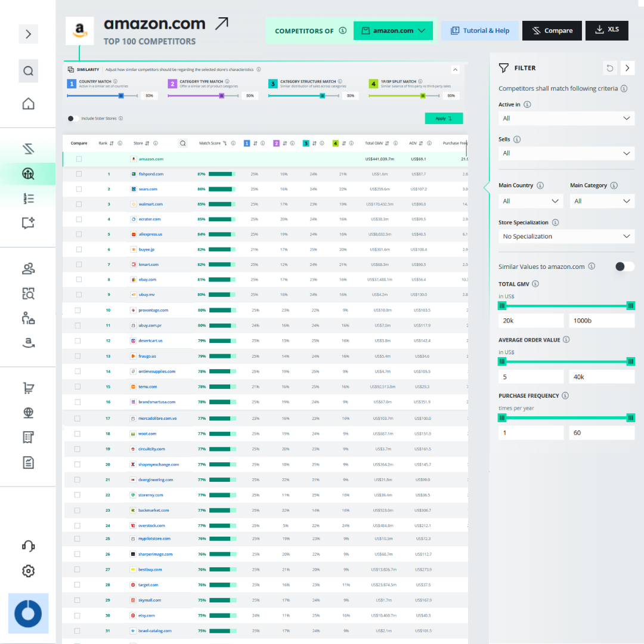Open the Main Category dropdown
This screenshot has height=644, width=644.
pos(602,202)
